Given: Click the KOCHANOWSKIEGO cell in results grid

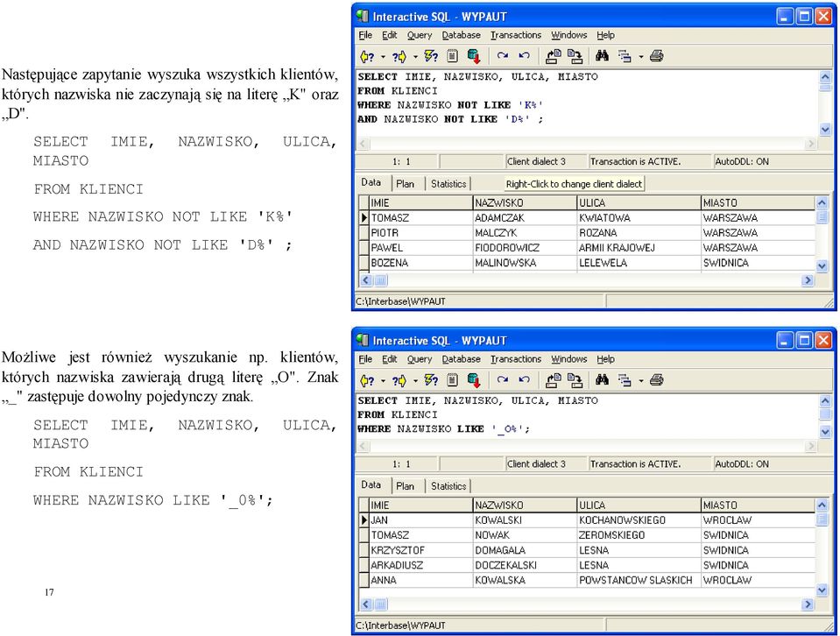Looking at the screenshot, I should (639, 520).
